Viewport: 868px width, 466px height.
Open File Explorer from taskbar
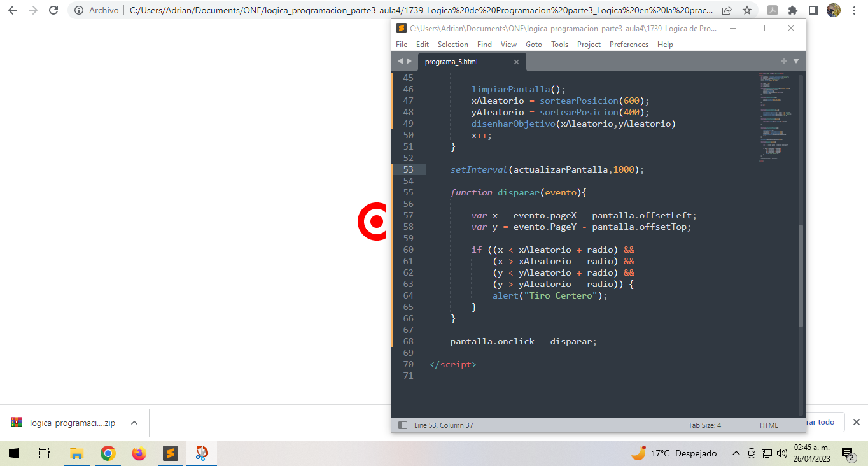76,453
